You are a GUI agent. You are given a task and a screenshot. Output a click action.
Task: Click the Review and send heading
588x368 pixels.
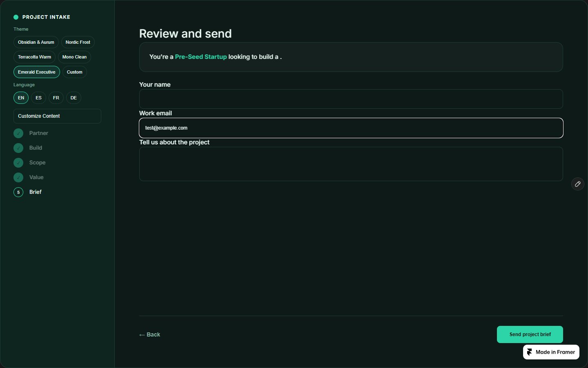(185, 34)
